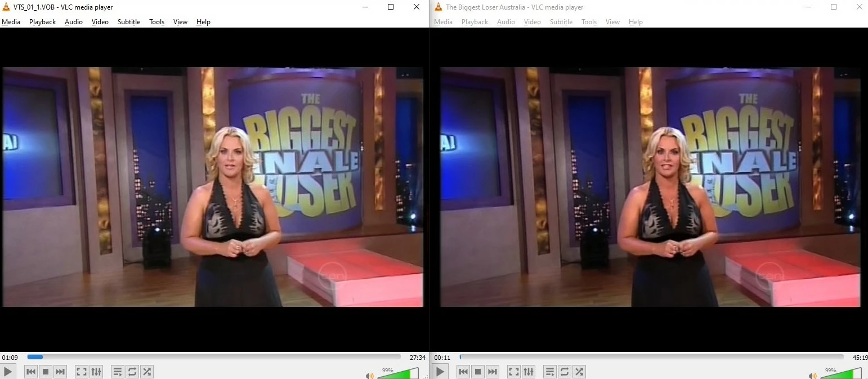The height and width of the screenshot is (379, 868).
Task: Mute audio in Biggest Loser Australia window
Action: tap(812, 376)
